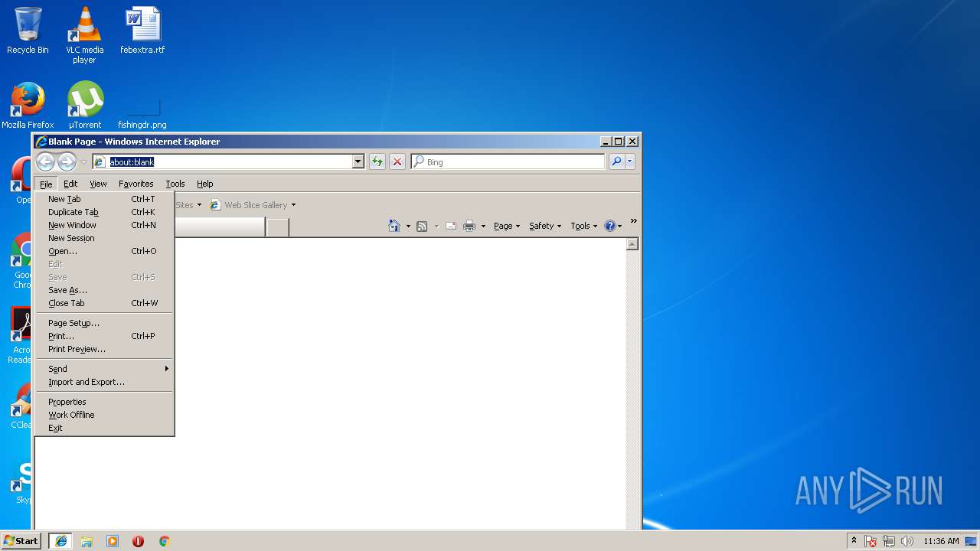The image size is (980, 551).
Task: Expand Web Slice Gallery dropdown arrow
Action: 293,205
